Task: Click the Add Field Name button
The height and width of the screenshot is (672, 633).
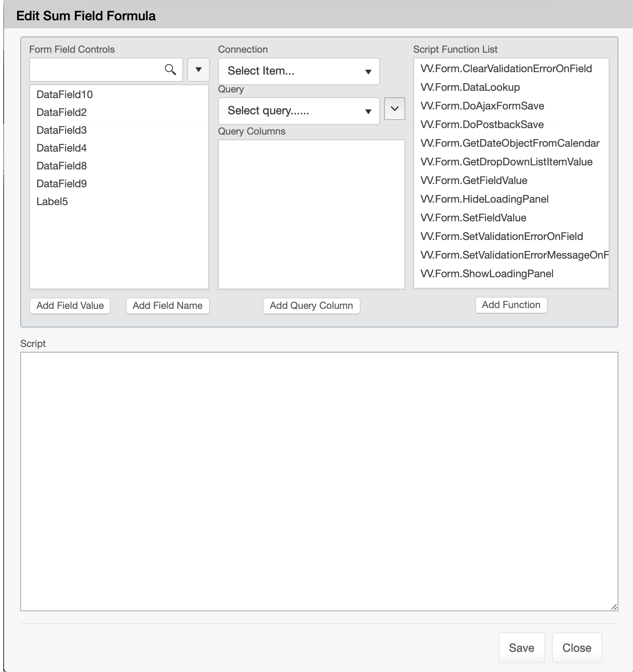Action: 168,306
